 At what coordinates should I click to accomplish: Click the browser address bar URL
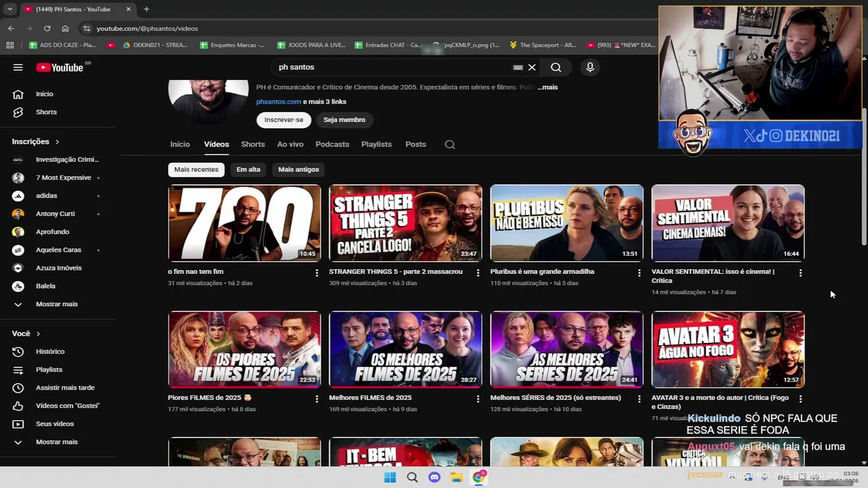(147, 28)
